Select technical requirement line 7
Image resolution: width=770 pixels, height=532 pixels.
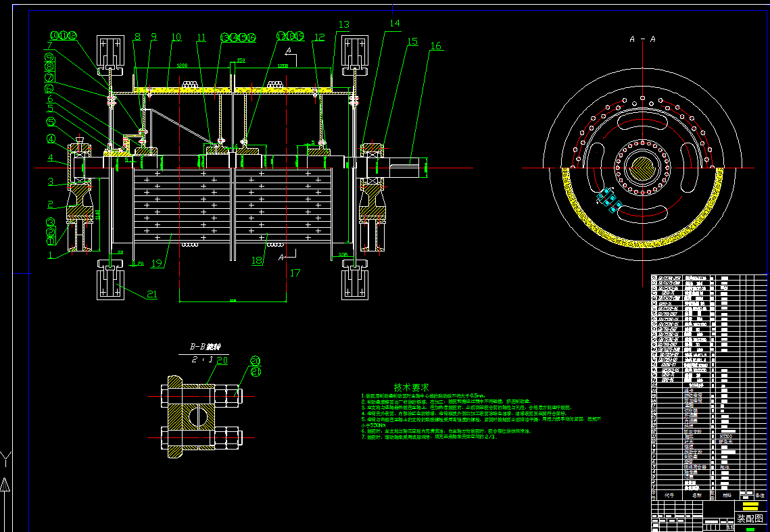[429, 437]
